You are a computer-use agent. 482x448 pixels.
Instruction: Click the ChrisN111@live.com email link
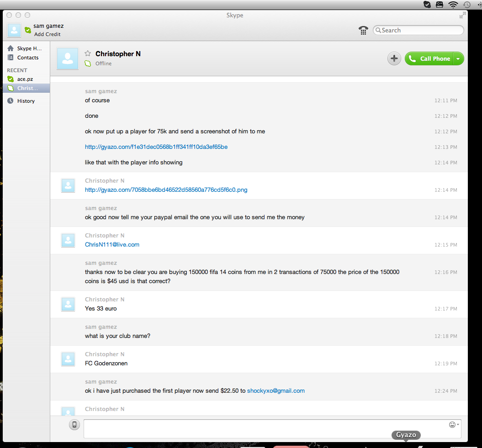[x=112, y=245]
